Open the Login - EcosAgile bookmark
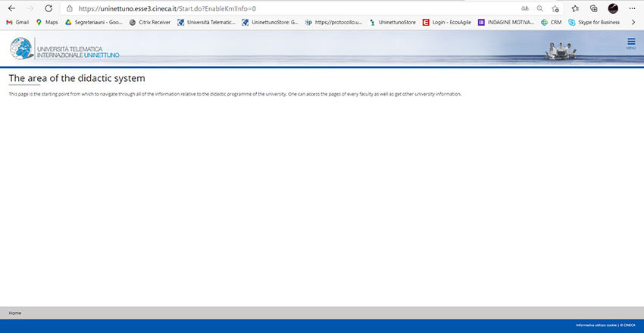The width and height of the screenshot is (644, 333). 446,23
